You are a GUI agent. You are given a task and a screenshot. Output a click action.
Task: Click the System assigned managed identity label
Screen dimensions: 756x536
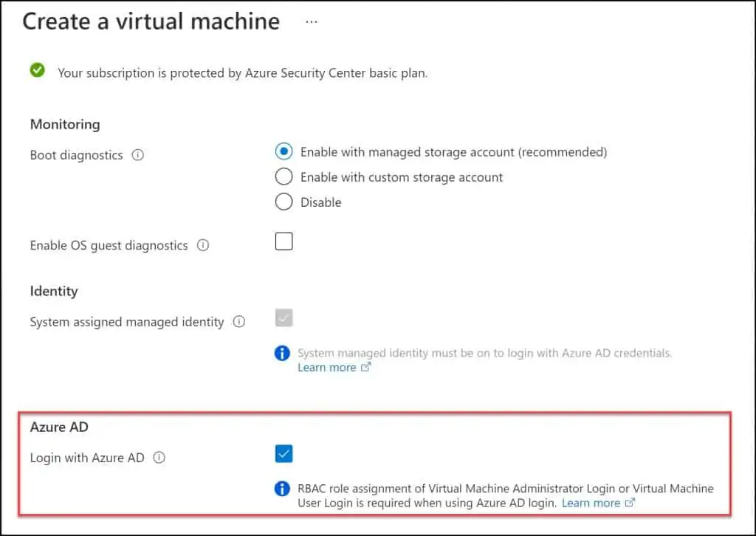pos(127,321)
